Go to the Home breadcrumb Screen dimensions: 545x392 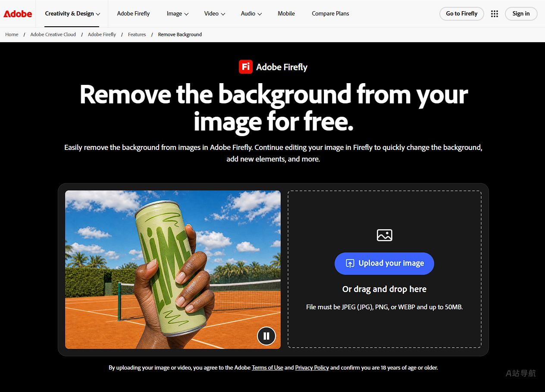[12, 34]
